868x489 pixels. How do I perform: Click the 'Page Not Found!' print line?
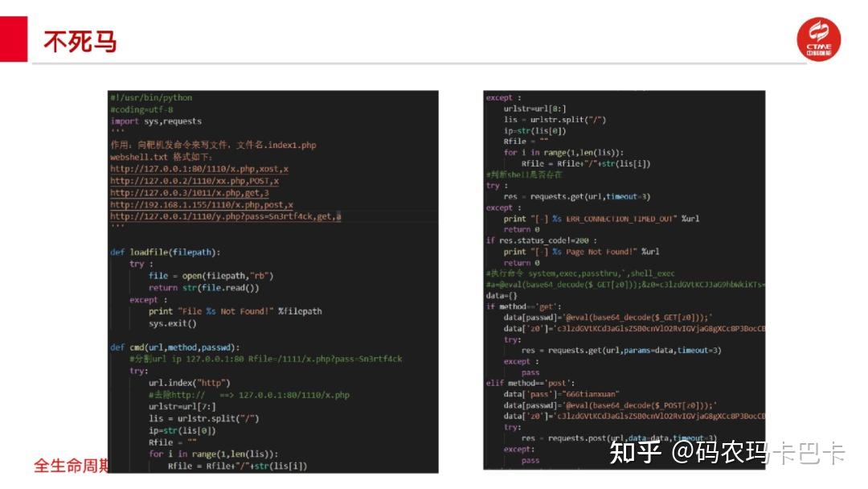[581, 252]
